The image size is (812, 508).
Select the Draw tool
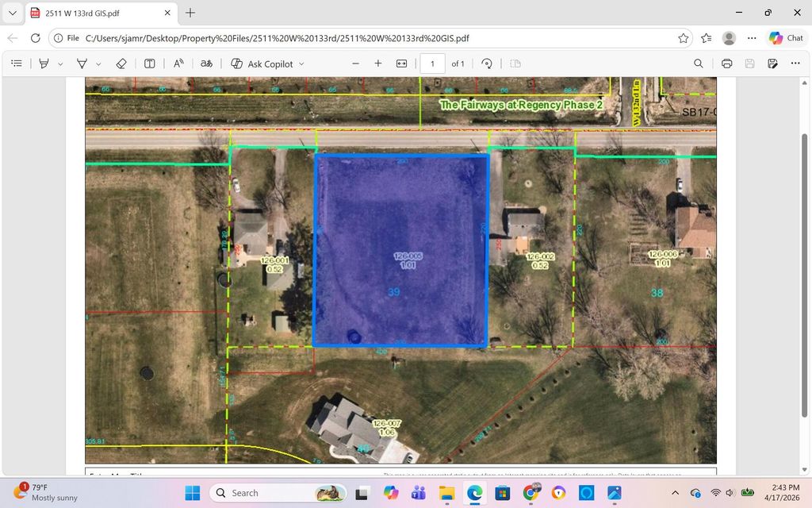coord(80,63)
